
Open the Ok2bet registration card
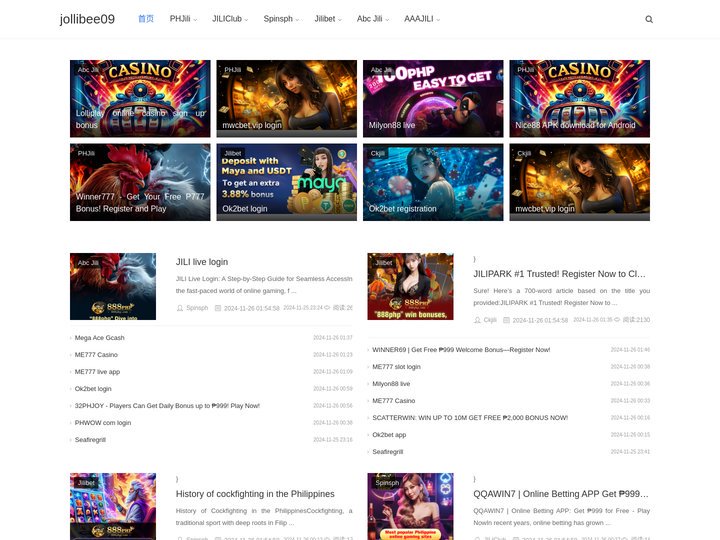[433, 182]
